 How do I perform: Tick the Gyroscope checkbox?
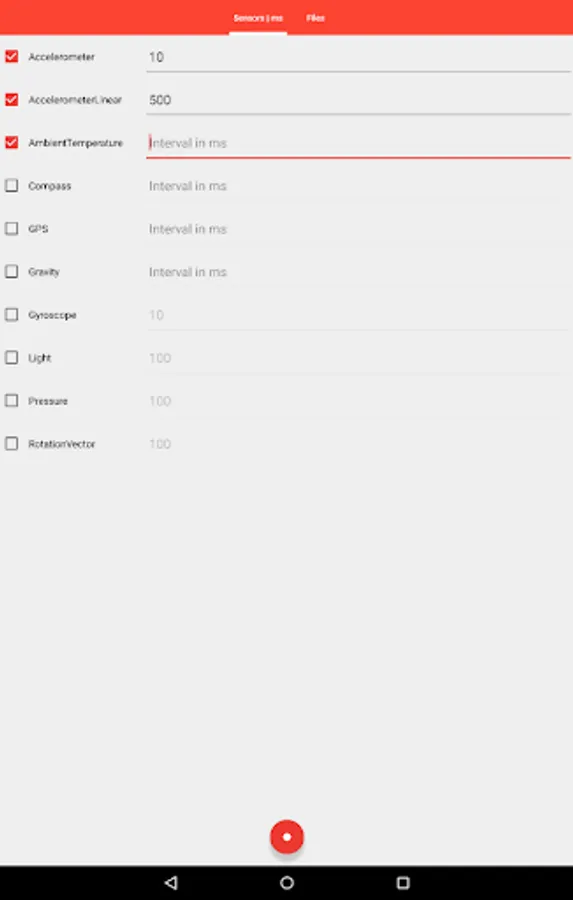(11, 315)
